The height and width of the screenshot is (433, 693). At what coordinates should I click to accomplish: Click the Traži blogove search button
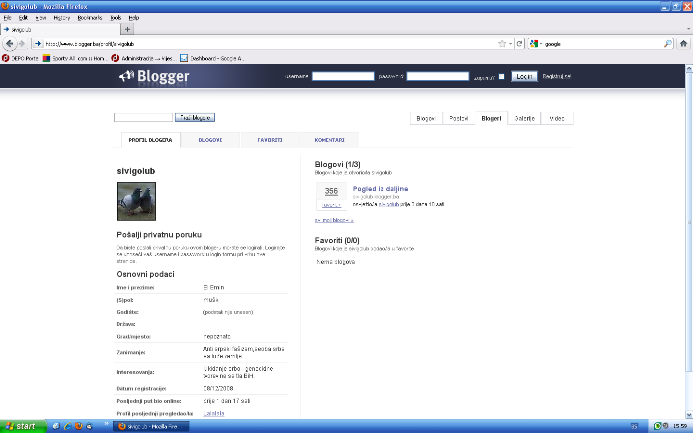[x=196, y=118]
